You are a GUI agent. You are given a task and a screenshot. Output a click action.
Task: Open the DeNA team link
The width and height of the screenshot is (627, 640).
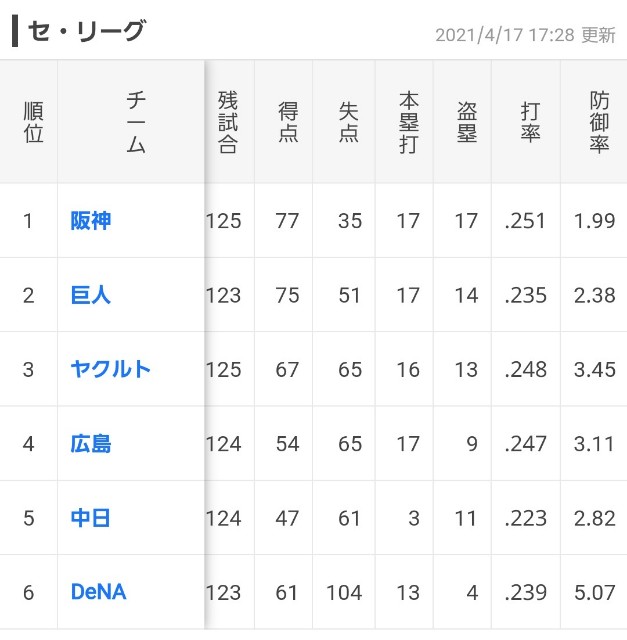pyautogui.click(x=98, y=592)
